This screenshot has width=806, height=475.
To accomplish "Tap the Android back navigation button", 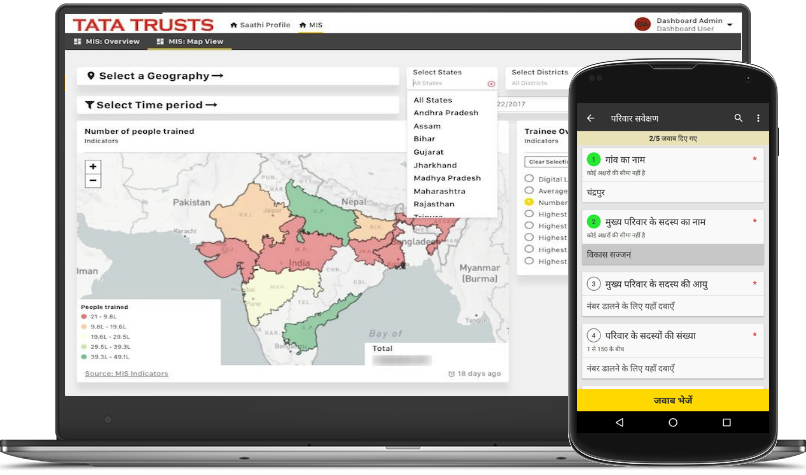I will coord(619,423).
